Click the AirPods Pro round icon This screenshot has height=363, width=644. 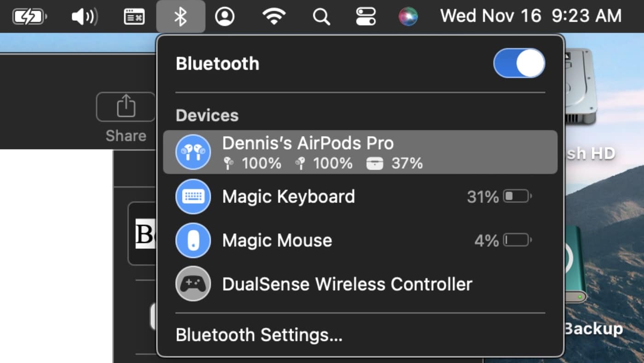(x=193, y=152)
